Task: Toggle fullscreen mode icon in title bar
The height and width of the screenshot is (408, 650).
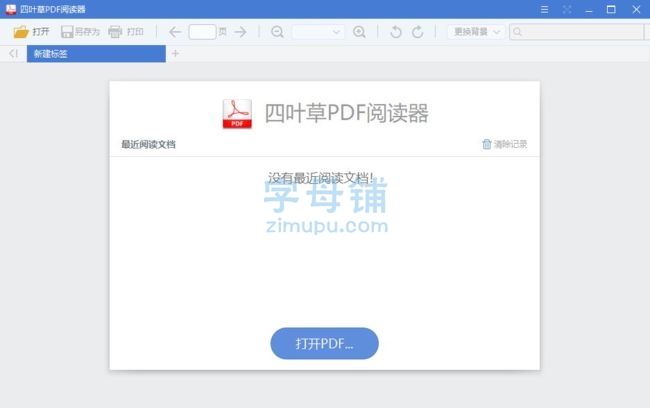Action: (x=567, y=10)
